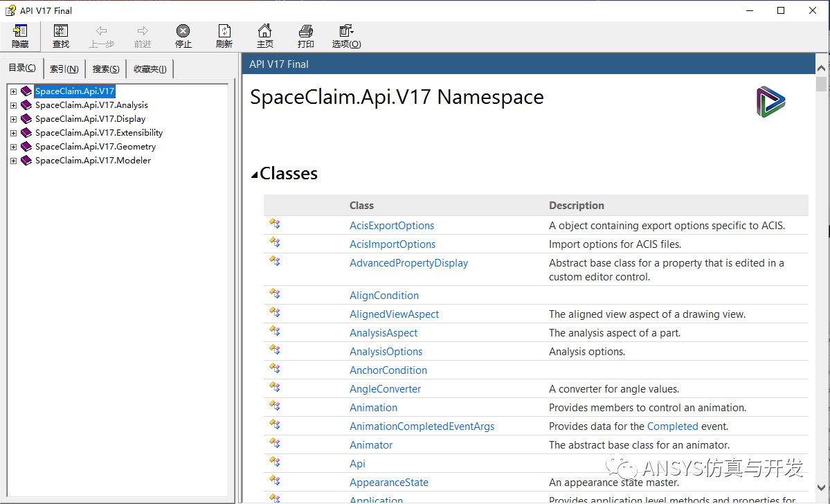Open the AlignedViewAspect class link
Screen dimensions: 830x504
click(394, 314)
